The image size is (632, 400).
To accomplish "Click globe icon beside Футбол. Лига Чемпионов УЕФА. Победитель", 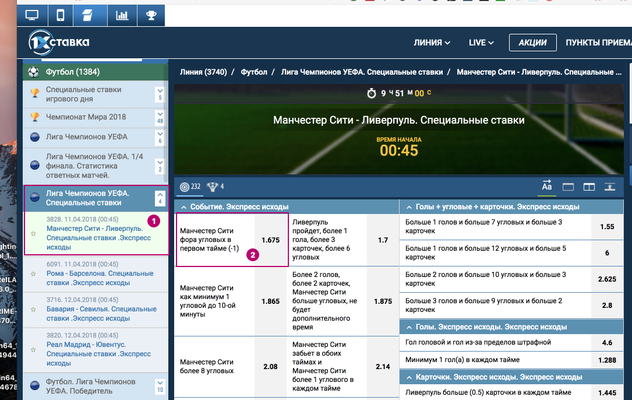I will coord(35,386).
